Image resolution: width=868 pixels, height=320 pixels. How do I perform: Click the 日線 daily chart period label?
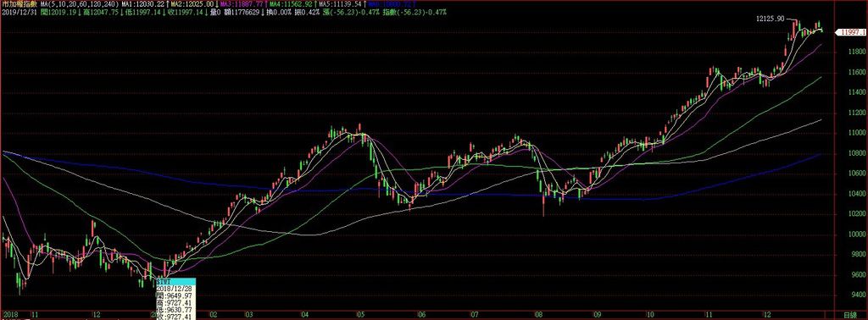(x=851, y=314)
